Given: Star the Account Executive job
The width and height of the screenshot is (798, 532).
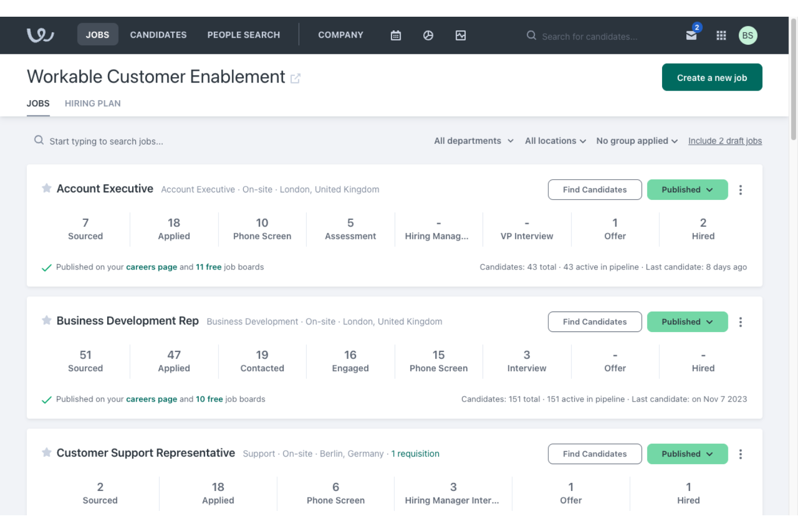Looking at the screenshot, I should pos(47,189).
